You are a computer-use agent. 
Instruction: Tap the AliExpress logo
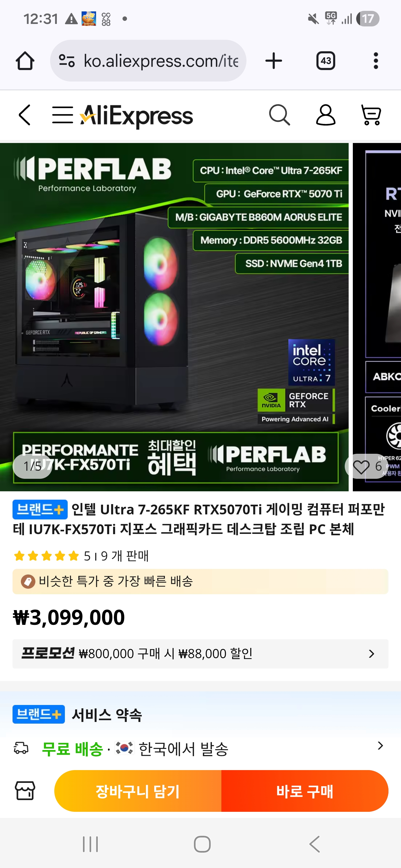136,116
